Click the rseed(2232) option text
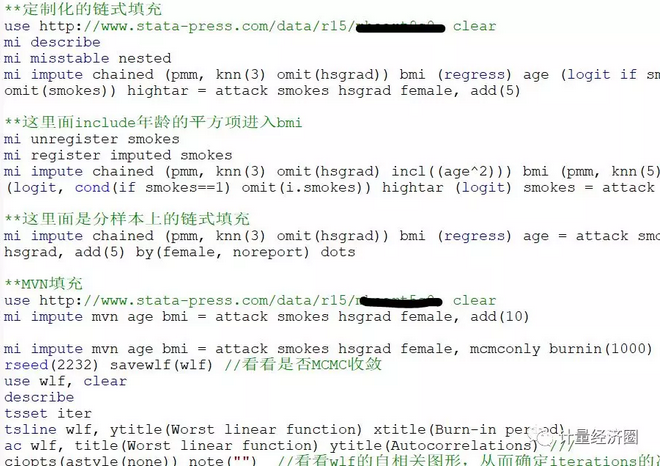This screenshot has height=470, width=663. pos(51,365)
